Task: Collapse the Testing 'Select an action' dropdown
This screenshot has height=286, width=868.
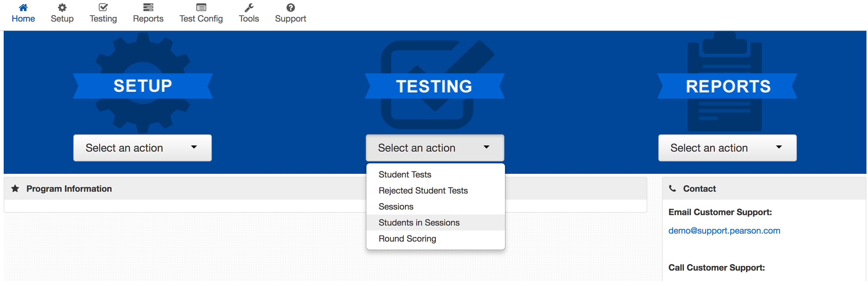Action: [x=435, y=148]
